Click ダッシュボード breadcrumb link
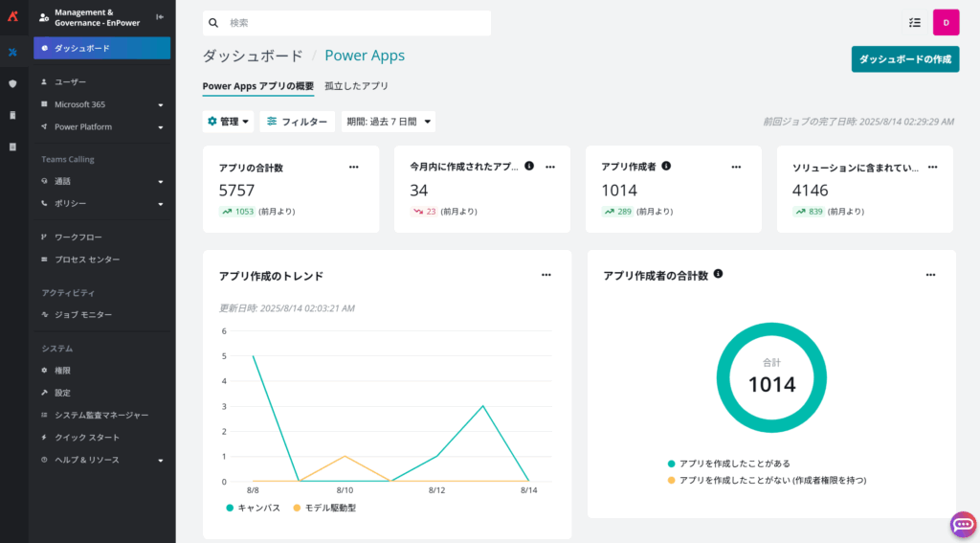Screen dimensions: 980x543 pos(253,56)
